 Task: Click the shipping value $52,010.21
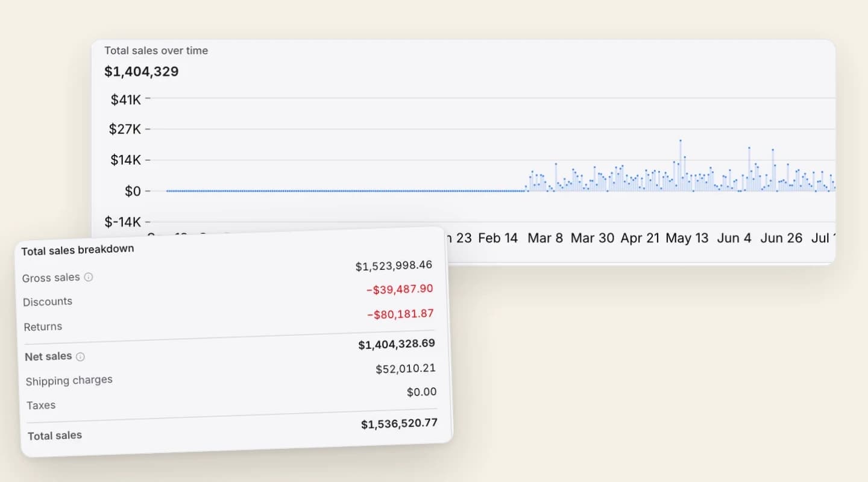tap(406, 369)
